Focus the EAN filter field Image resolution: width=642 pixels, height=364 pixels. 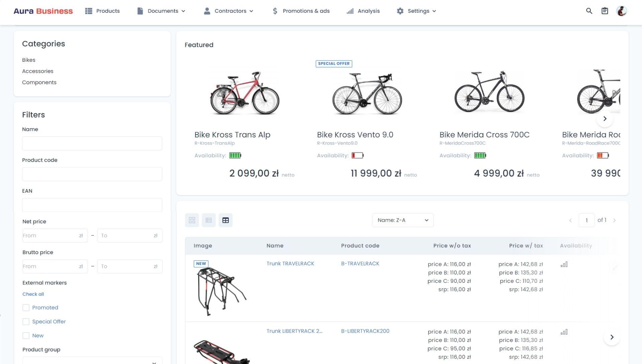(92, 205)
